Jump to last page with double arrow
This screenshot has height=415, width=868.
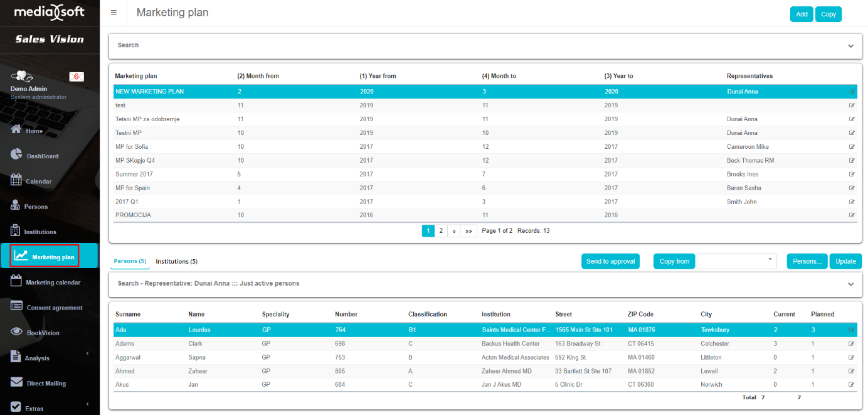pos(468,231)
